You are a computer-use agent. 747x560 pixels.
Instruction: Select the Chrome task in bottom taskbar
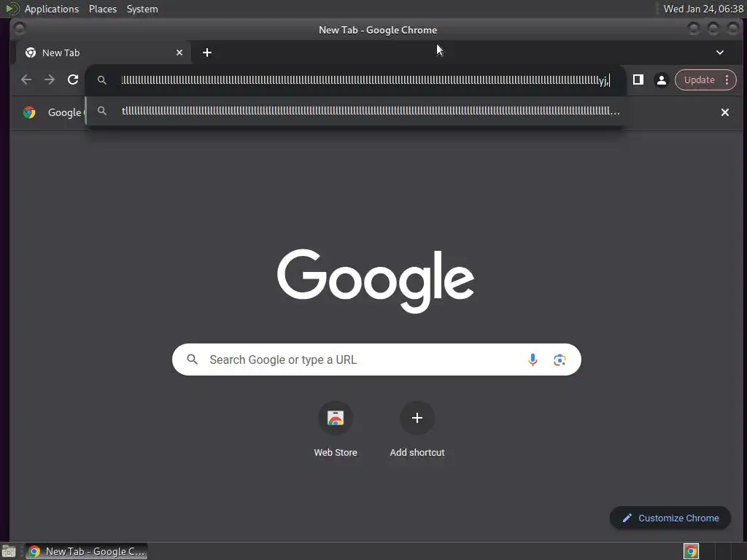coord(86,551)
